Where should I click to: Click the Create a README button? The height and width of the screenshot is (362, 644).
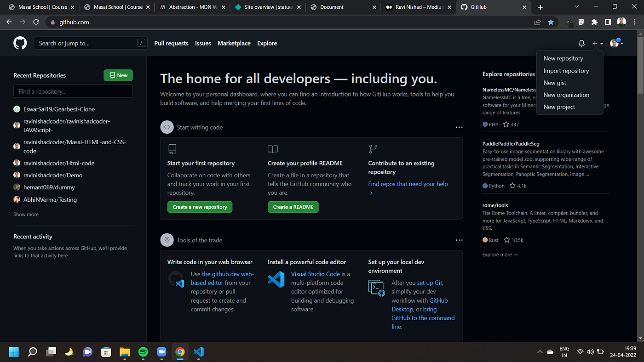click(x=293, y=207)
